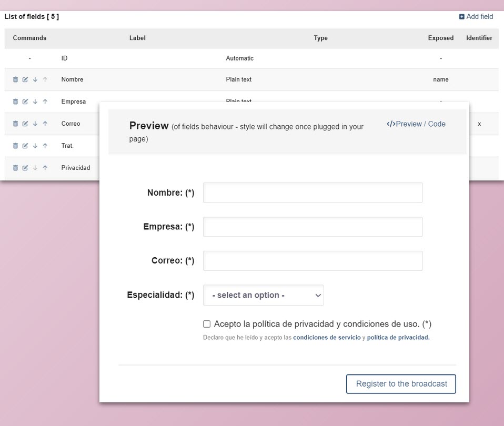This screenshot has height=426, width=504.
Task: Select the 'Automatic' type cell of ID row
Action: coord(240,58)
